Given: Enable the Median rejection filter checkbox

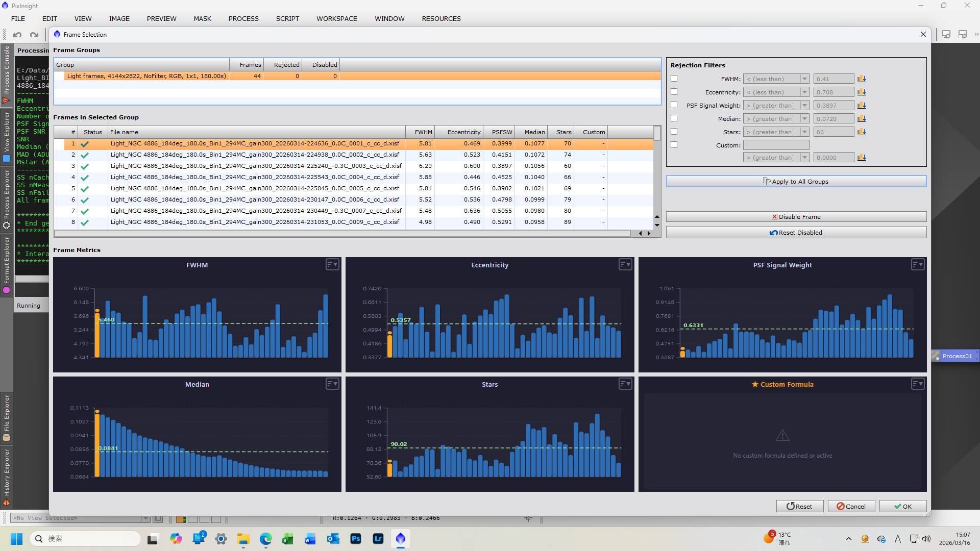Looking at the screenshot, I should pos(674,118).
